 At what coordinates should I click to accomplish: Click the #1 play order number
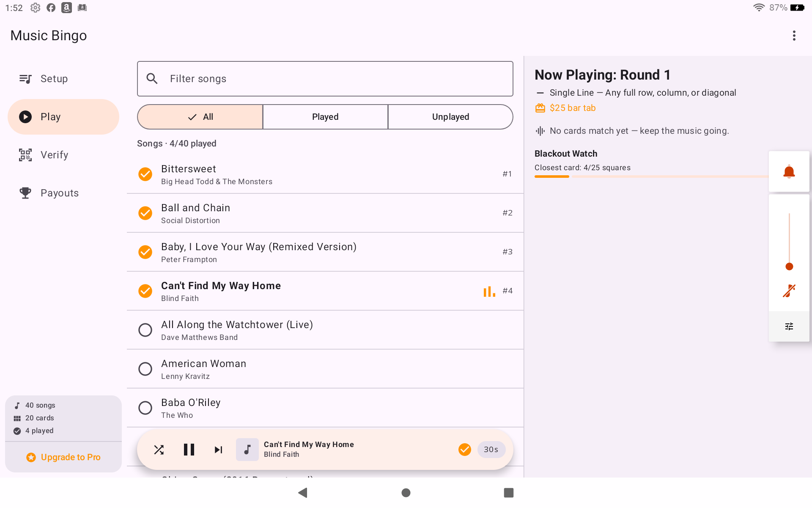click(507, 174)
